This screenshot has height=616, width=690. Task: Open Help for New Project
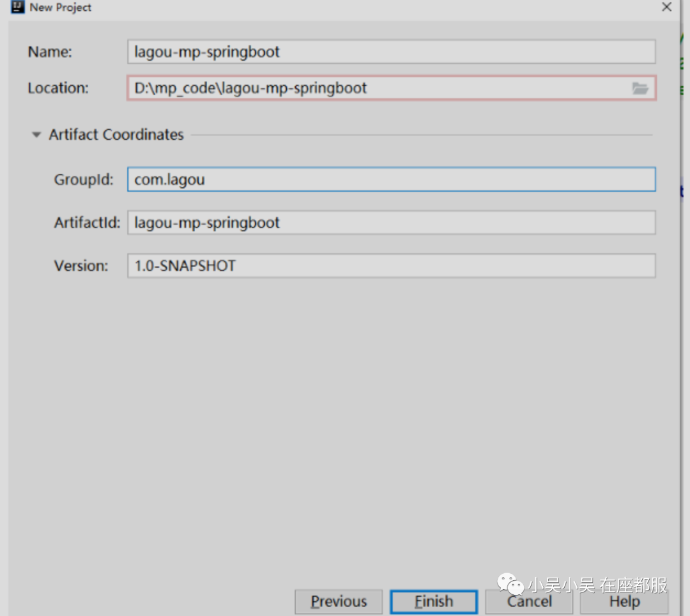(624, 601)
